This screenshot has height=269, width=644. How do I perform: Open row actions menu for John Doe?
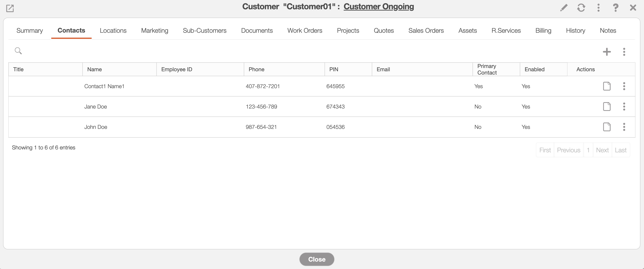click(624, 127)
